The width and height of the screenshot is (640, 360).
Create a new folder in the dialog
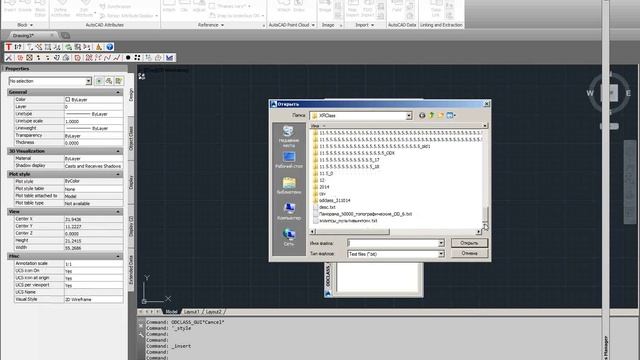(x=440, y=116)
